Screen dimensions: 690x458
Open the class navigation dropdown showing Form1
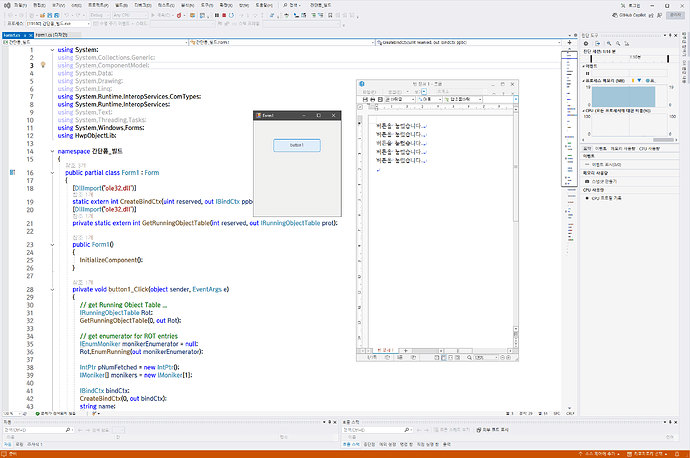282,42
